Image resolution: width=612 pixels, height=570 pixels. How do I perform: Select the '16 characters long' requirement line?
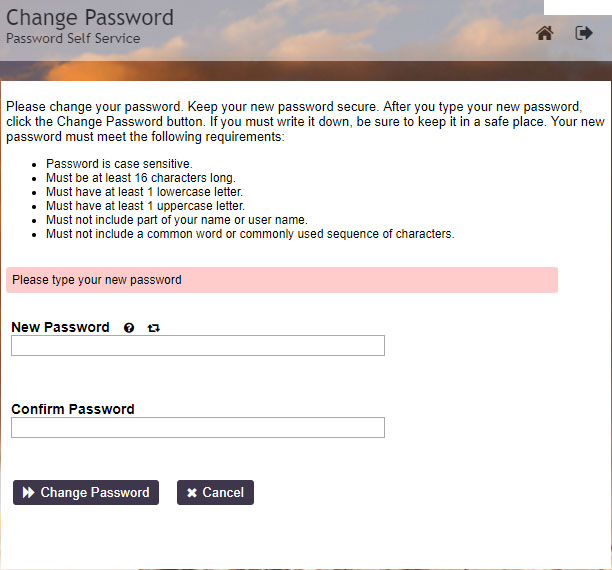tap(141, 178)
